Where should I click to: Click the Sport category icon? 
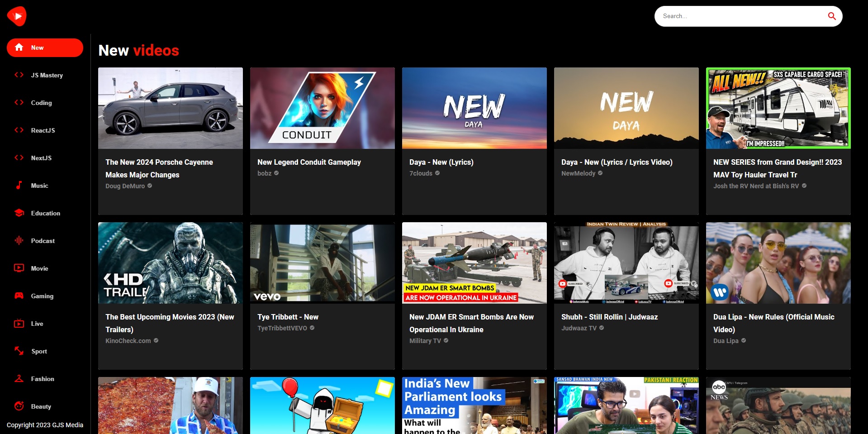click(x=19, y=351)
